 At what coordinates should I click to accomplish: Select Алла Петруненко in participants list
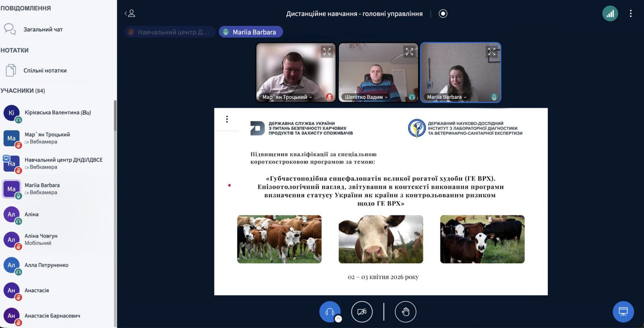click(x=46, y=265)
